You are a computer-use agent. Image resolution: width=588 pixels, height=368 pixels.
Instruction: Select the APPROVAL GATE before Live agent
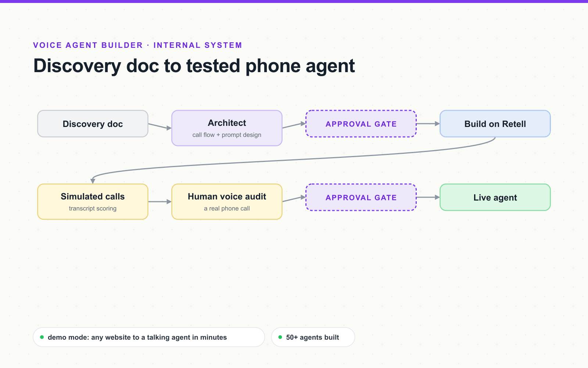pos(361,197)
